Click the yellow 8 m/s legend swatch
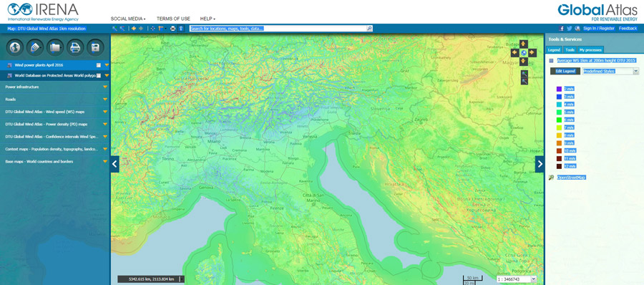Viewport: 644px width, 285px height. [x=559, y=135]
